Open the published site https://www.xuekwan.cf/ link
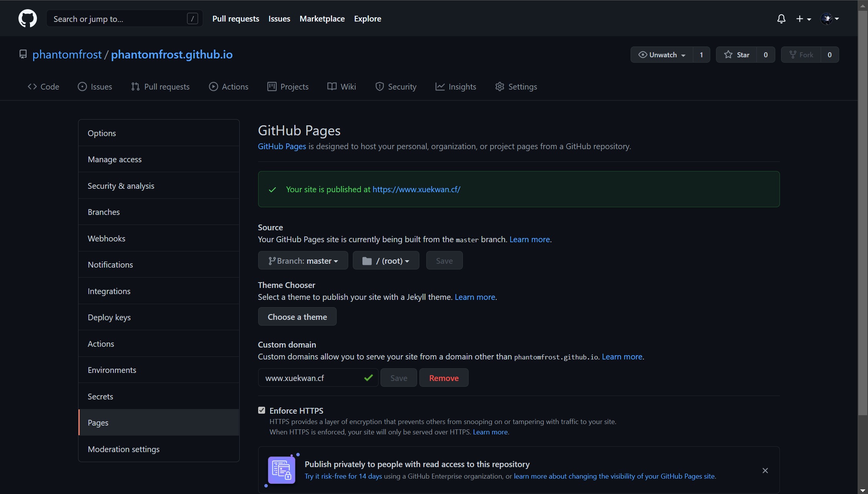Viewport: 868px width, 494px height. [416, 190]
